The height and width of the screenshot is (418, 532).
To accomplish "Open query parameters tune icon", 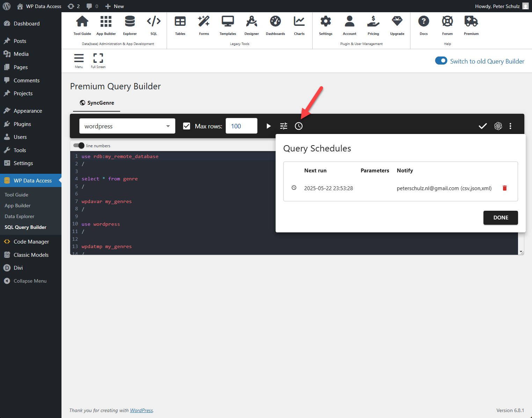I will tap(284, 126).
